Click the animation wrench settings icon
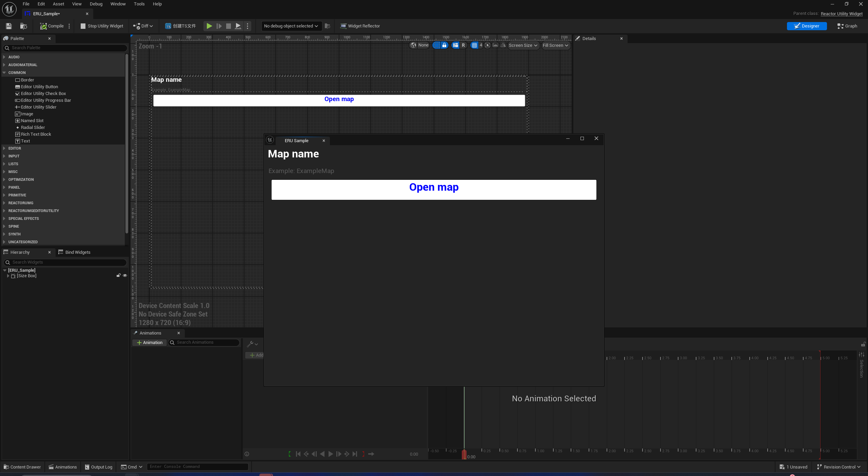The image size is (868, 476). pyautogui.click(x=250, y=344)
